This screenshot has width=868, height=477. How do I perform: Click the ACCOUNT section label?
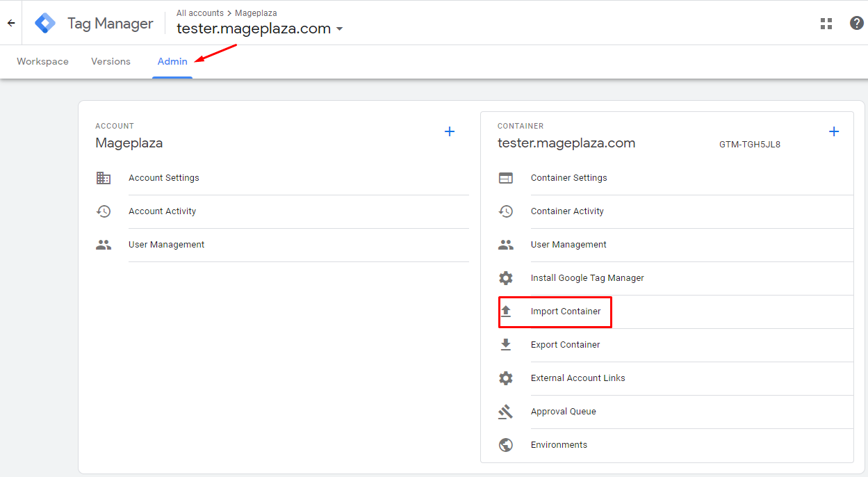point(115,126)
